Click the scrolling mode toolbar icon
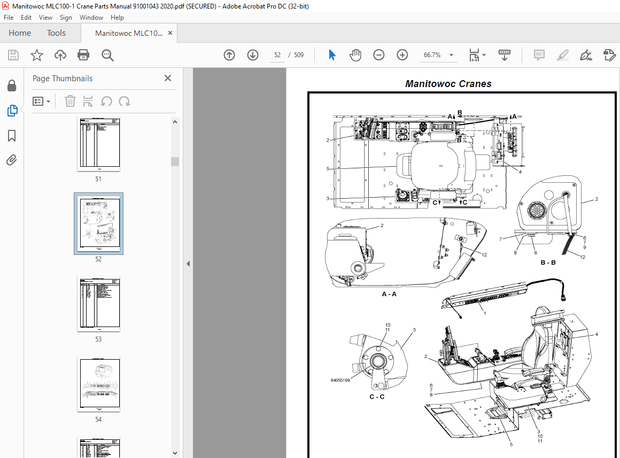Viewport: 620px width, 458px height. [x=504, y=55]
